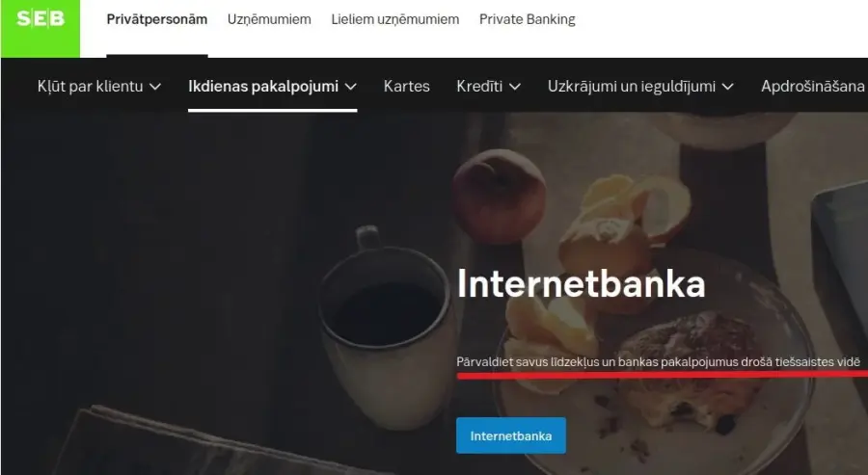The image size is (868, 475).
Task: Open the Apdrošināšana menu item
Action: [x=813, y=87]
